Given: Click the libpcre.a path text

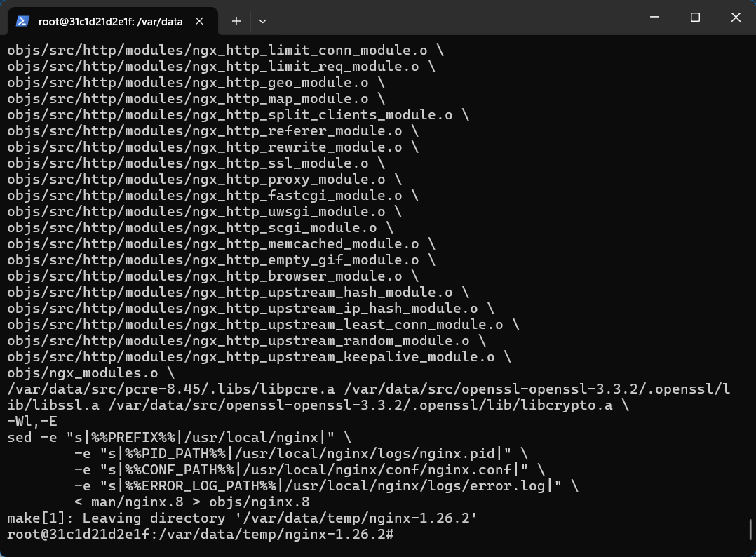Looking at the screenshot, I should coord(170,389).
